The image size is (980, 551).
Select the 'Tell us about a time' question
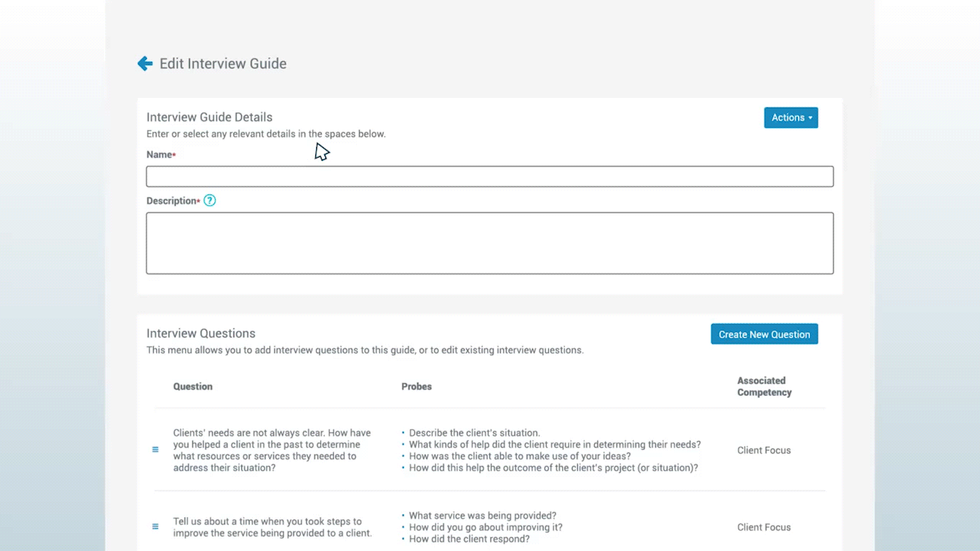272,527
